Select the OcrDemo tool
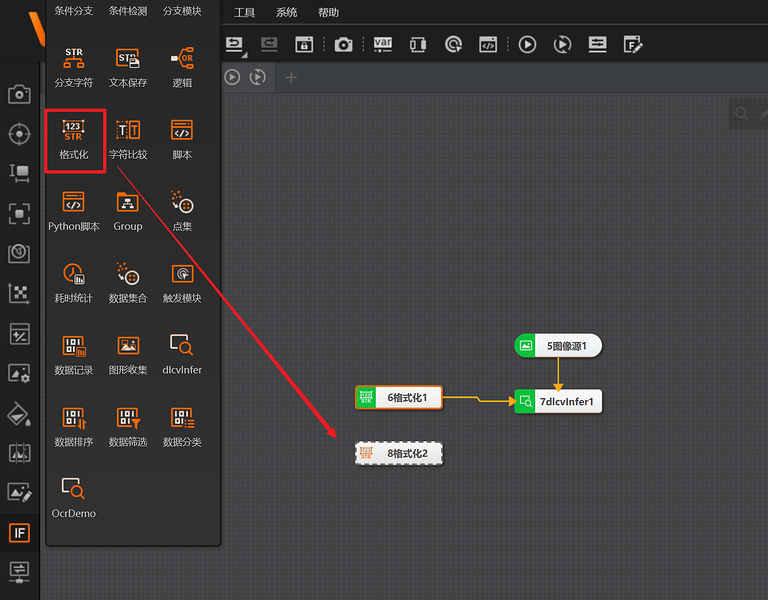 point(73,498)
